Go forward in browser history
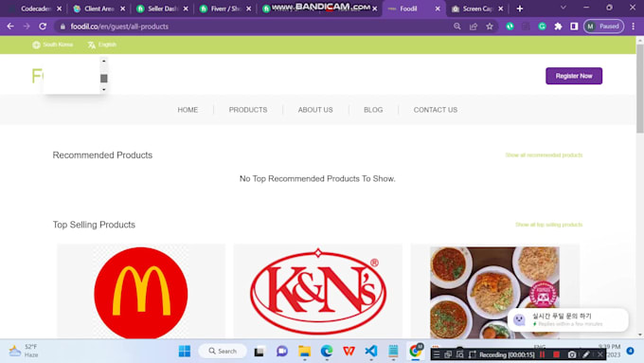The height and width of the screenshot is (363, 644). point(27,27)
